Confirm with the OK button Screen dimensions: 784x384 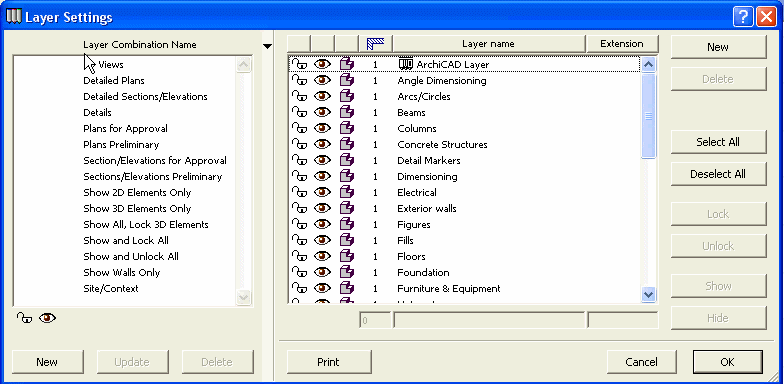728,362
